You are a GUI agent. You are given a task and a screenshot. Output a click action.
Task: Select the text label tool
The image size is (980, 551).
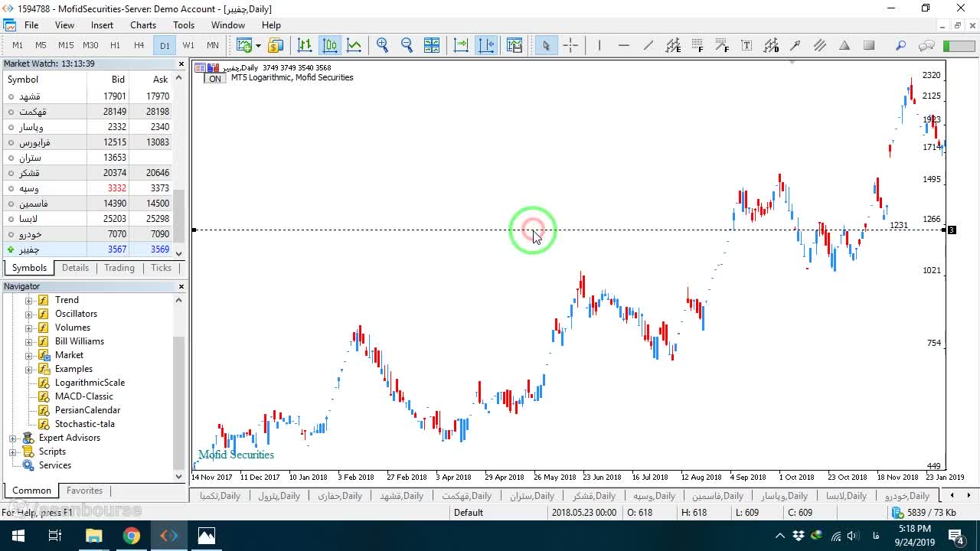(746, 45)
